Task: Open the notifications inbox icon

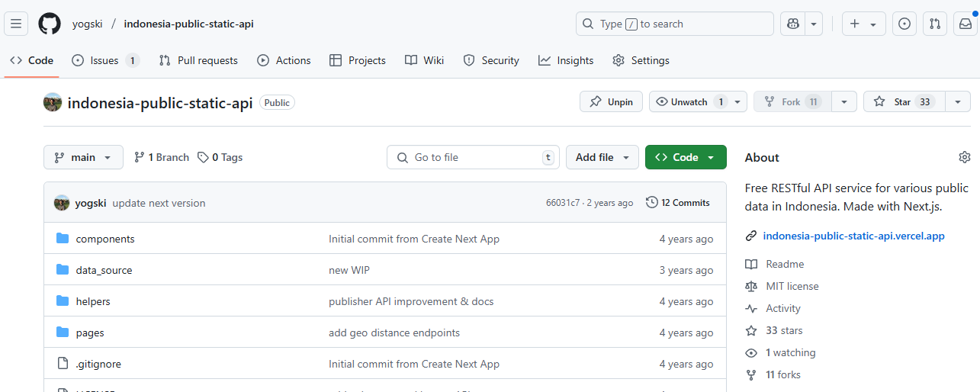Action: (966, 24)
